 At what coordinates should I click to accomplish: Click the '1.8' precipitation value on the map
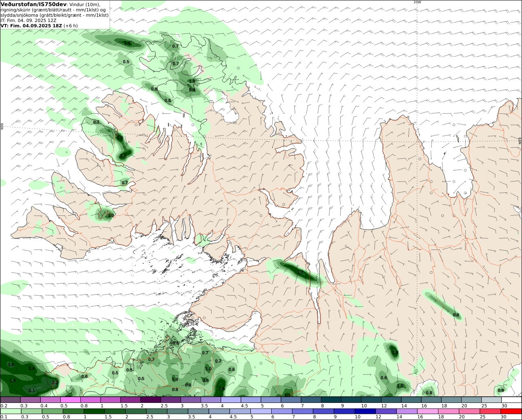[x=395, y=353]
